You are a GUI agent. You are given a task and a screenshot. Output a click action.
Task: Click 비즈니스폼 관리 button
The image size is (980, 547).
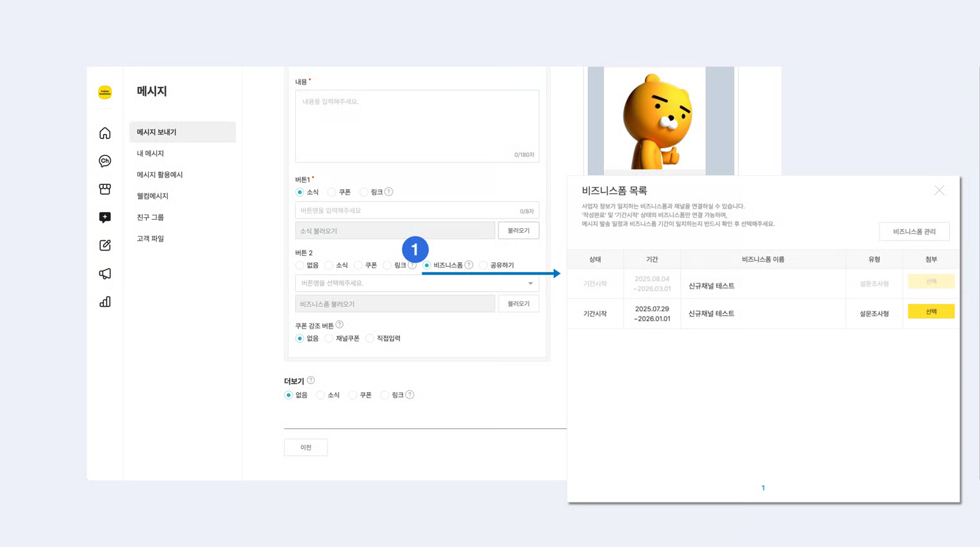[914, 231]
